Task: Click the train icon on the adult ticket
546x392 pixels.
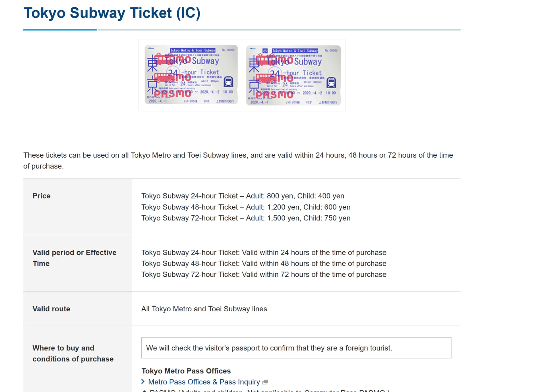Action: (228, 82)
